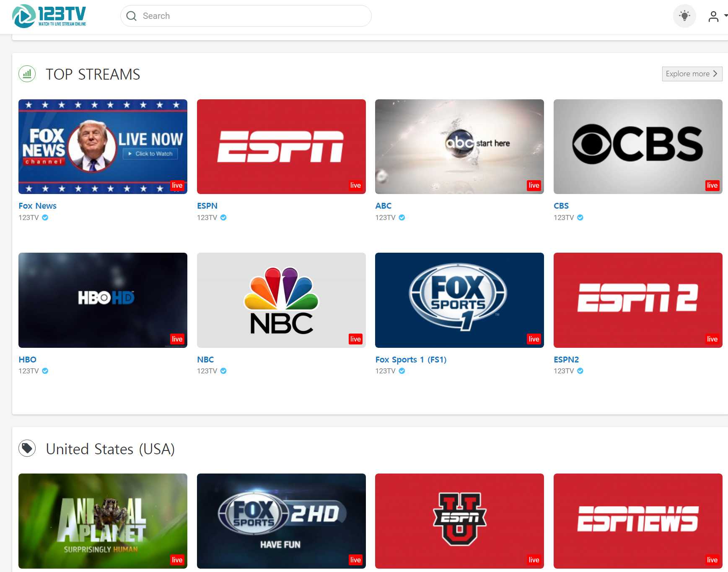Click the live badge on Fox Sports 2

[355, 560]
